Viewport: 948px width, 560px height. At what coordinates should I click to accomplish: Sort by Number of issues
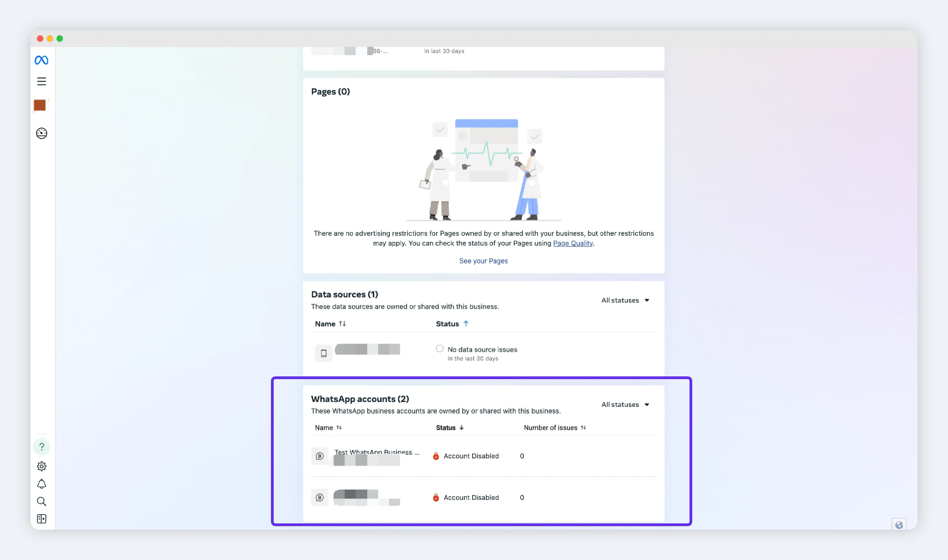coord(555,428)
